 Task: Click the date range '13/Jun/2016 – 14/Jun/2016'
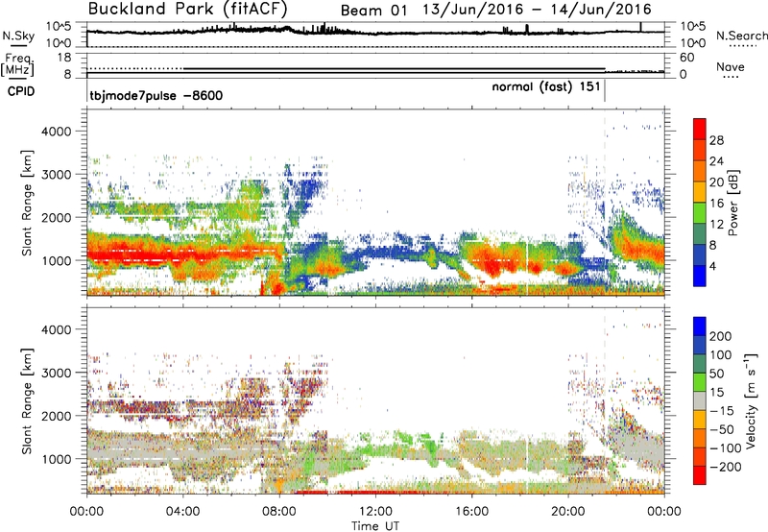538,10
